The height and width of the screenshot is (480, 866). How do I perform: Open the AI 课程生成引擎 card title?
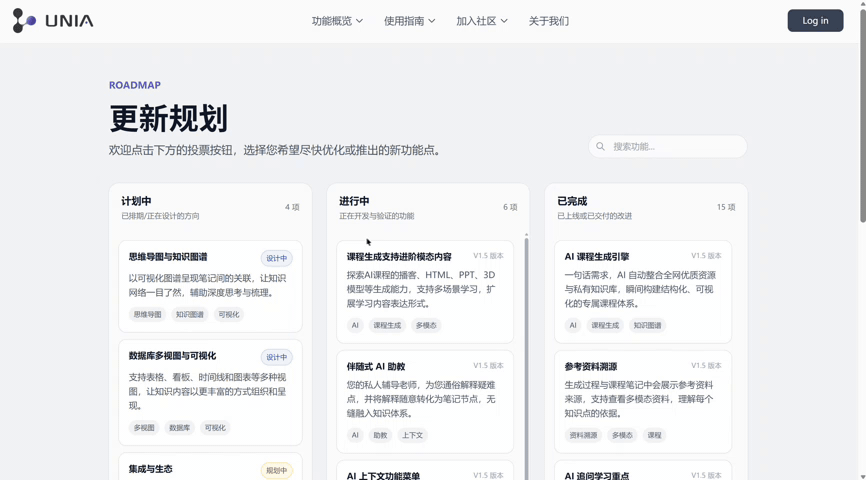(x=597, y=257)
